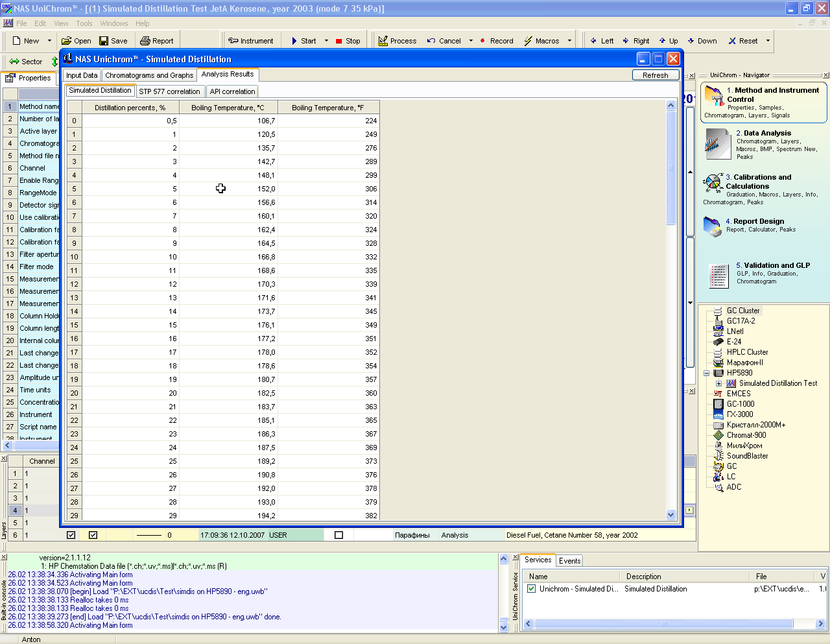Viewport: 830px width, 644px height.
Task: Click the results table vertical scrollbar down arrow
Action: (x=670, y=514)
